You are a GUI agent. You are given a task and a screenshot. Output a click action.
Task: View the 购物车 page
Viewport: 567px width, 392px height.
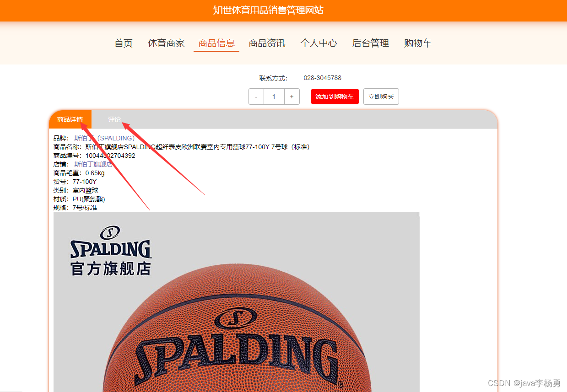(418, 43)
